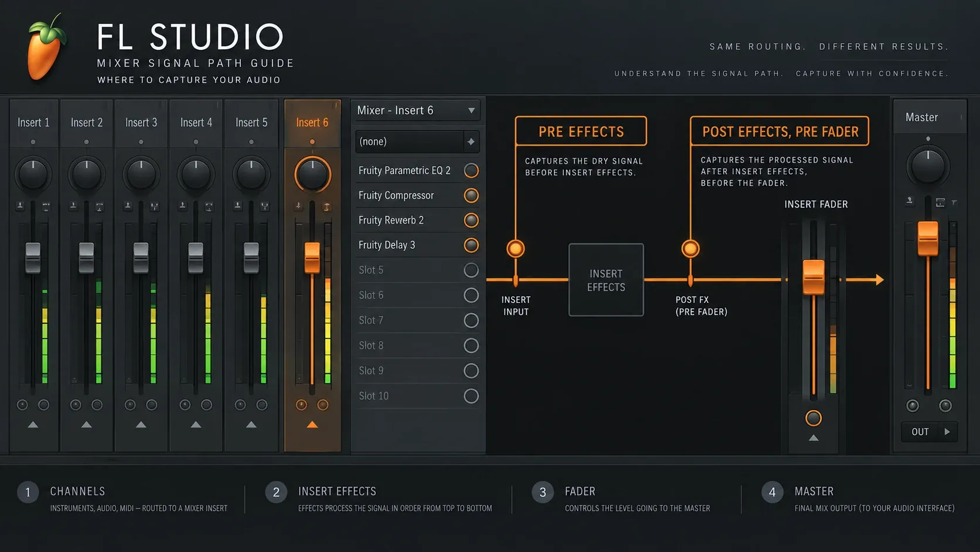Click the right small icon under Insert 4 knob
Image resolution: width=980 pixels, height=552 pixels.
click(209, 206)
